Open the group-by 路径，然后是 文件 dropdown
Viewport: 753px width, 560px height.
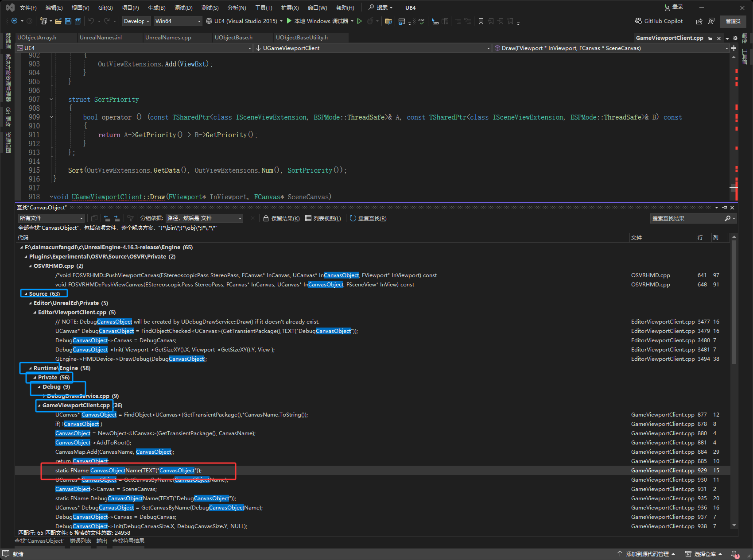[x=204, y=218]
